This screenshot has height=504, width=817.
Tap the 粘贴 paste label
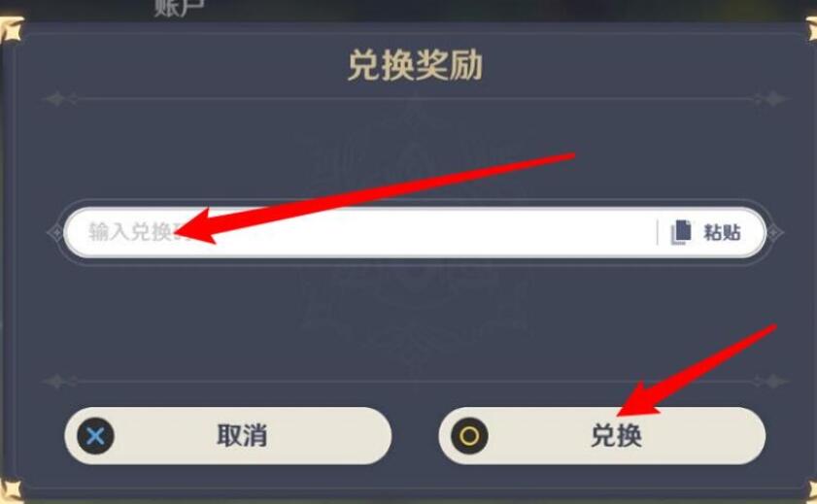click(x=722, y=232)
